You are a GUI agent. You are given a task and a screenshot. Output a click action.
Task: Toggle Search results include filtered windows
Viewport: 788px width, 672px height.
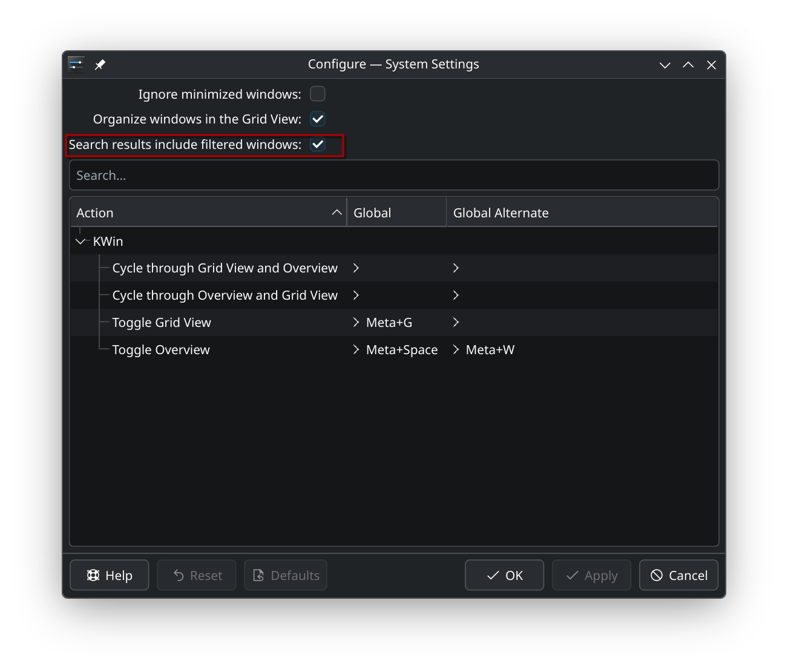[x=318, y=145]
